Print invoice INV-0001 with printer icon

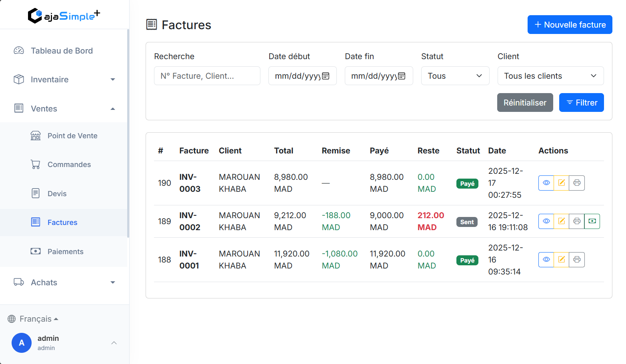pyautogui.click(x=576, y=260)
